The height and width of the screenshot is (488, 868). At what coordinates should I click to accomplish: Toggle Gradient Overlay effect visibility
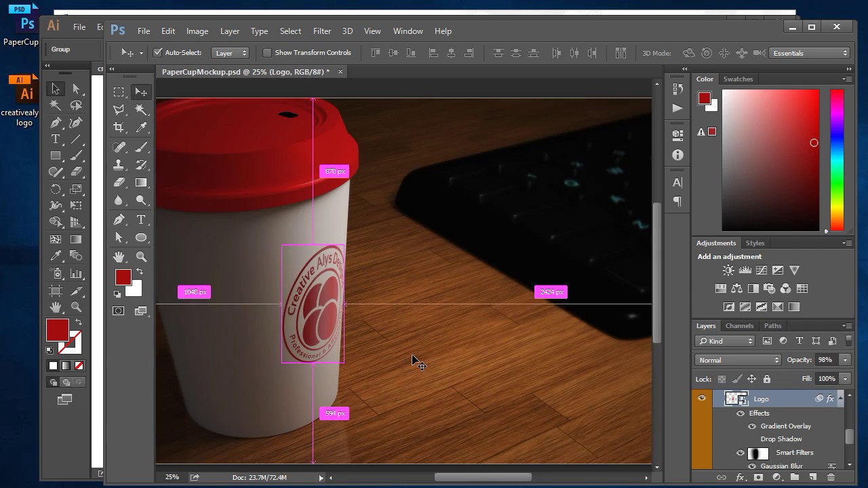pos(752,426)
